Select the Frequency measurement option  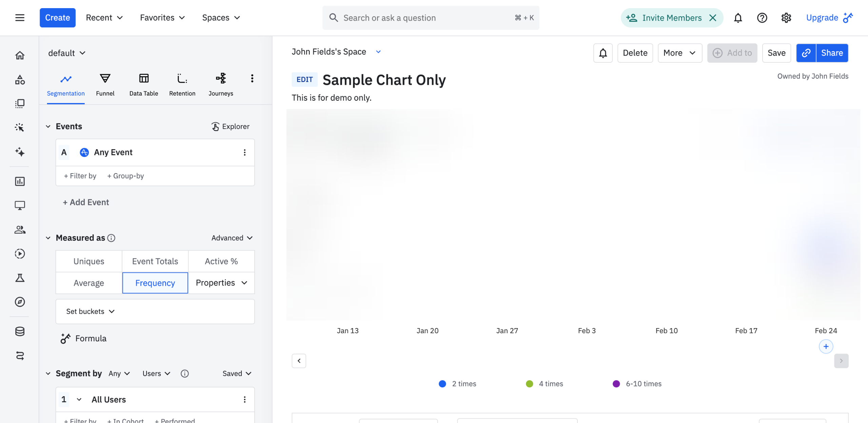point(155,283)
